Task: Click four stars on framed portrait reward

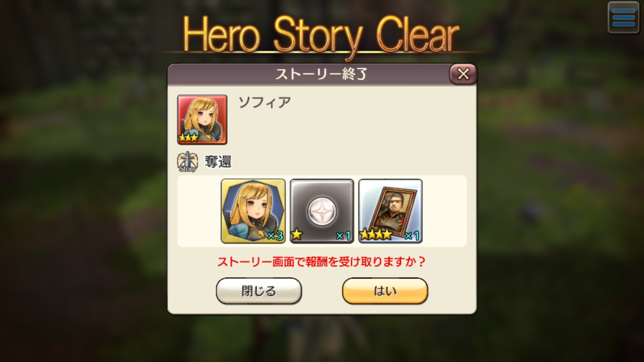Action: [376, 234]
